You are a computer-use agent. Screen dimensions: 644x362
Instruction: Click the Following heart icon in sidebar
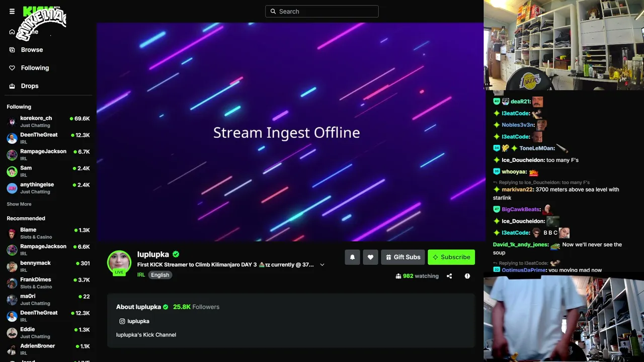coord(12,68)
